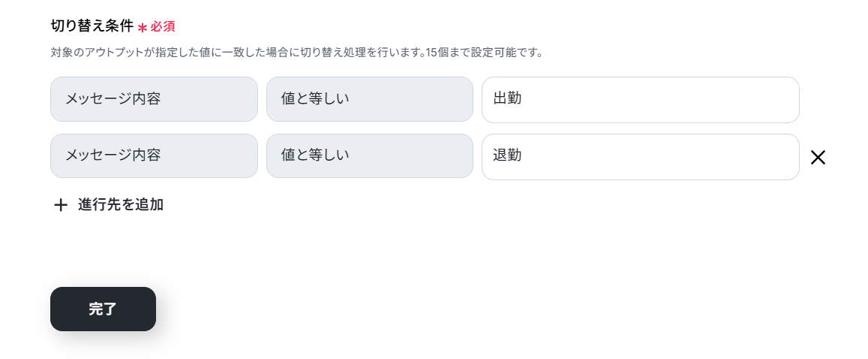
Task: Open first row メッセージ内容 output selector
Action: click(x=154, y=99)
